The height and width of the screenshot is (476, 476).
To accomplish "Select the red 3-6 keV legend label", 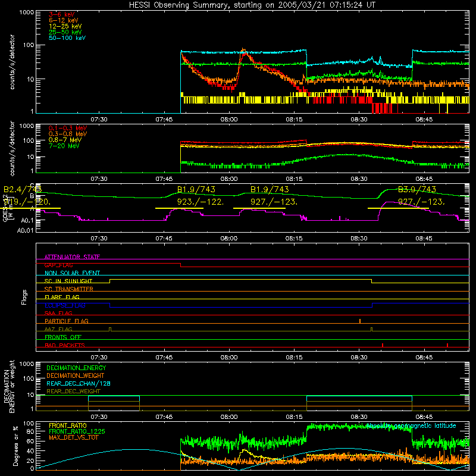I will click(61, 14).
